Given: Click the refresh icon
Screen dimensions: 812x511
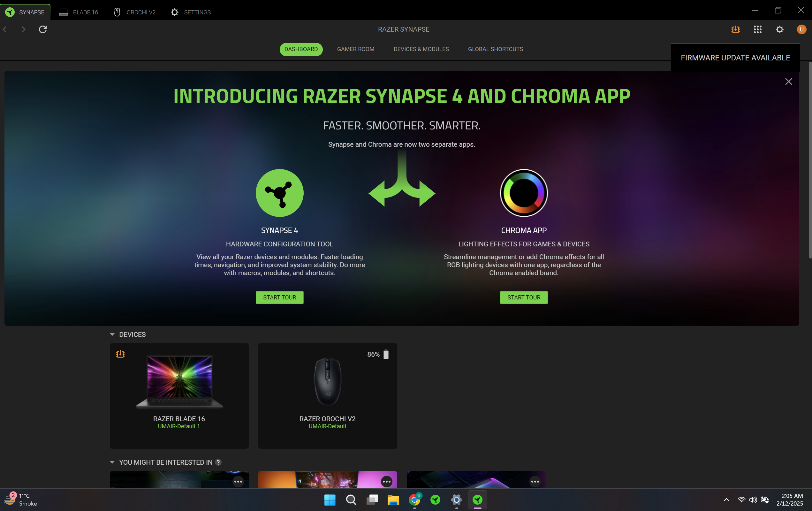Looking at the screenshot, I should tap(43, 30).
